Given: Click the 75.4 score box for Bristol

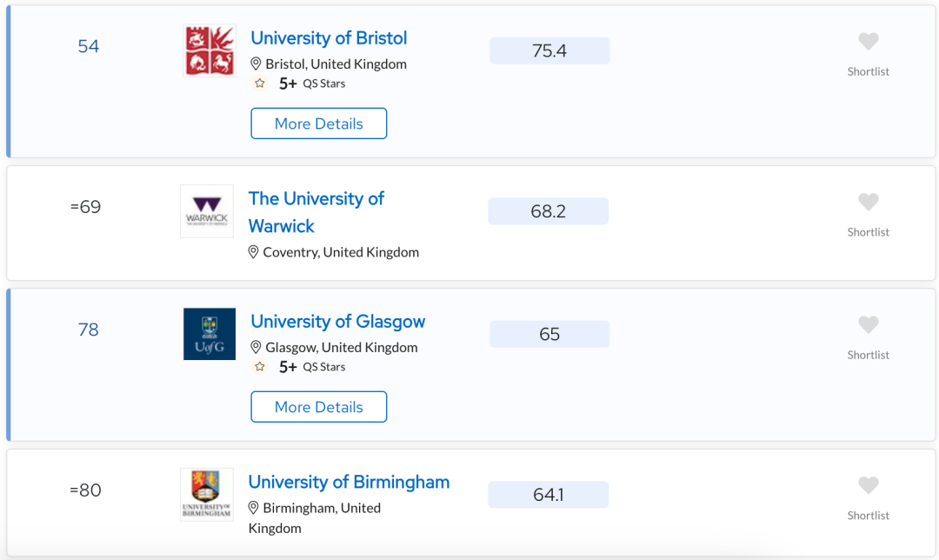Looking at the screenshot, I should coord(549,51).
